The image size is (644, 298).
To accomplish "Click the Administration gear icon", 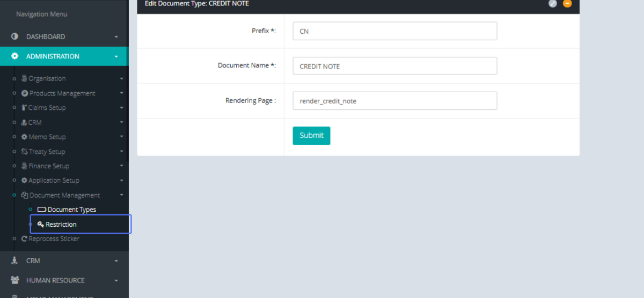I will (x=14, y=56).
